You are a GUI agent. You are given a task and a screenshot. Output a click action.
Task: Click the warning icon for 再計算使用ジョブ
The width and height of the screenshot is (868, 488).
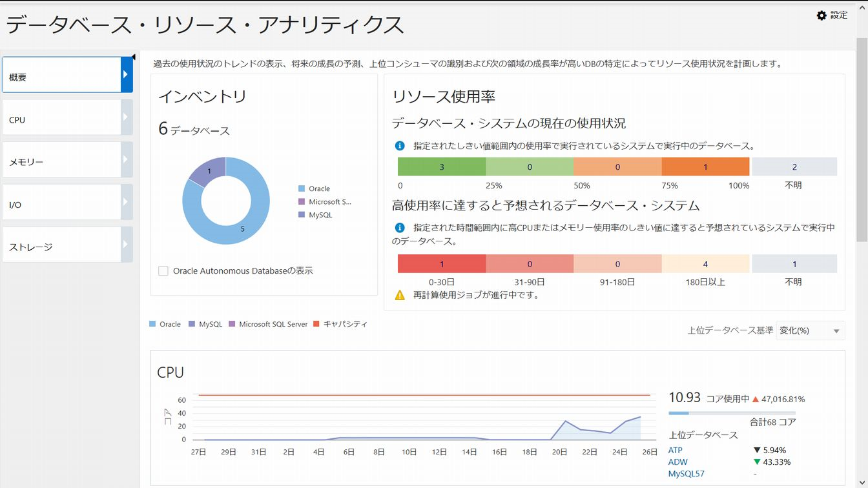[x=400, y=295]
